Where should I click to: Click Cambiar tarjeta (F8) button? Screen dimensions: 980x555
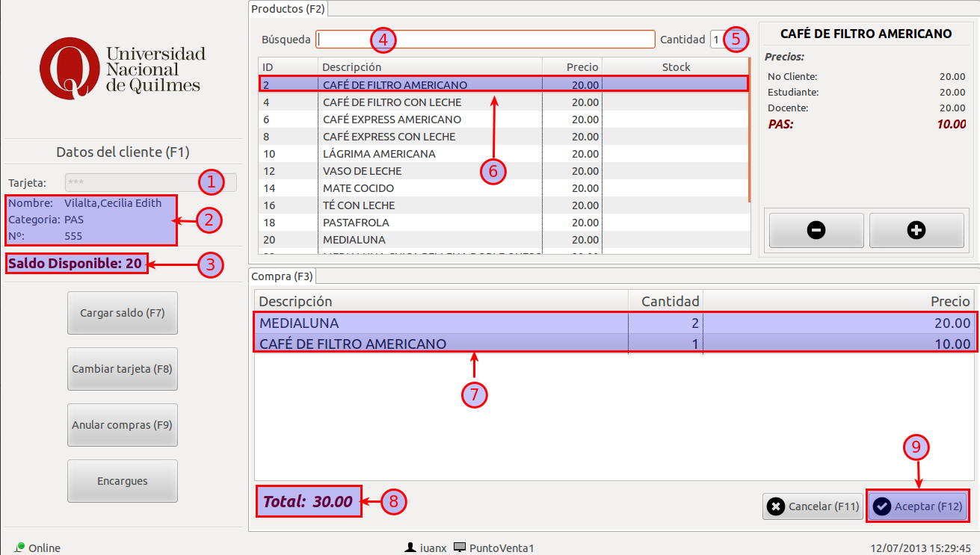click(x=123, y=369)
